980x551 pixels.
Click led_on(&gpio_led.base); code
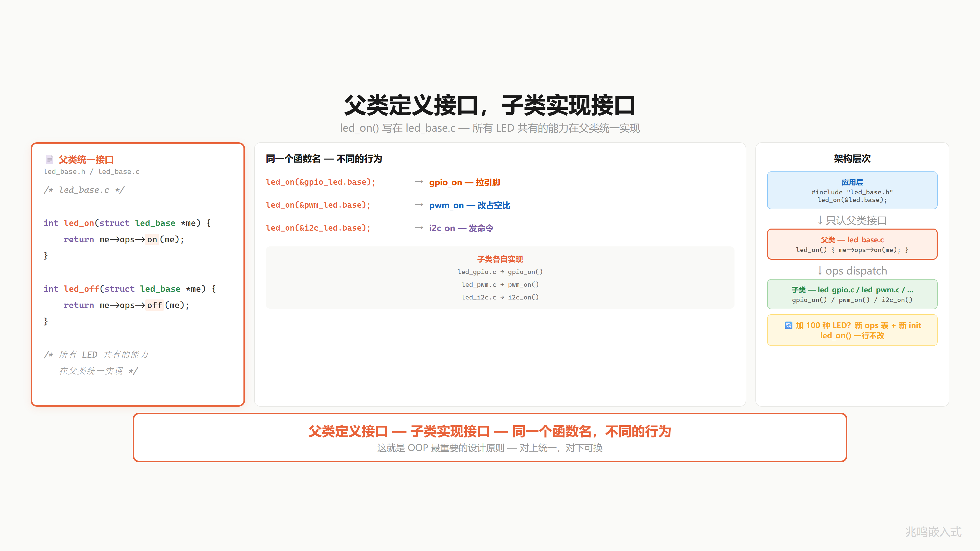321,182
